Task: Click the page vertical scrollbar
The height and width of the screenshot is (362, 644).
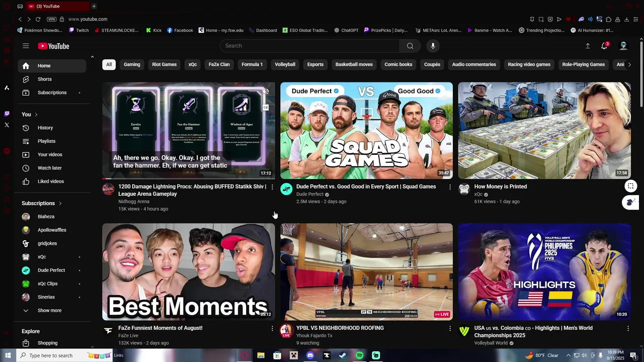Action: click(641, 75)
